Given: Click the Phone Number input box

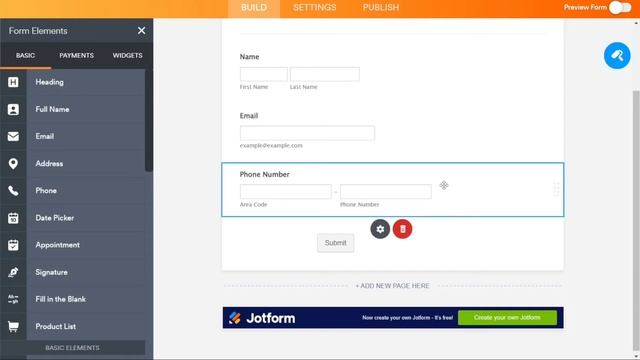Looking at the screenshot, I should (x=386, y=191).
